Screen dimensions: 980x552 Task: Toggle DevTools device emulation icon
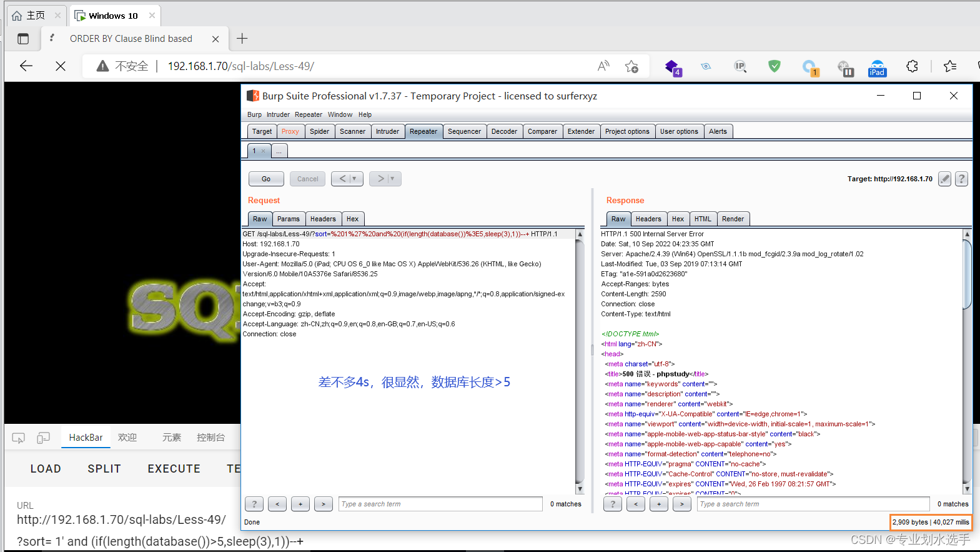pyautogui.click(x=43, y=438)
